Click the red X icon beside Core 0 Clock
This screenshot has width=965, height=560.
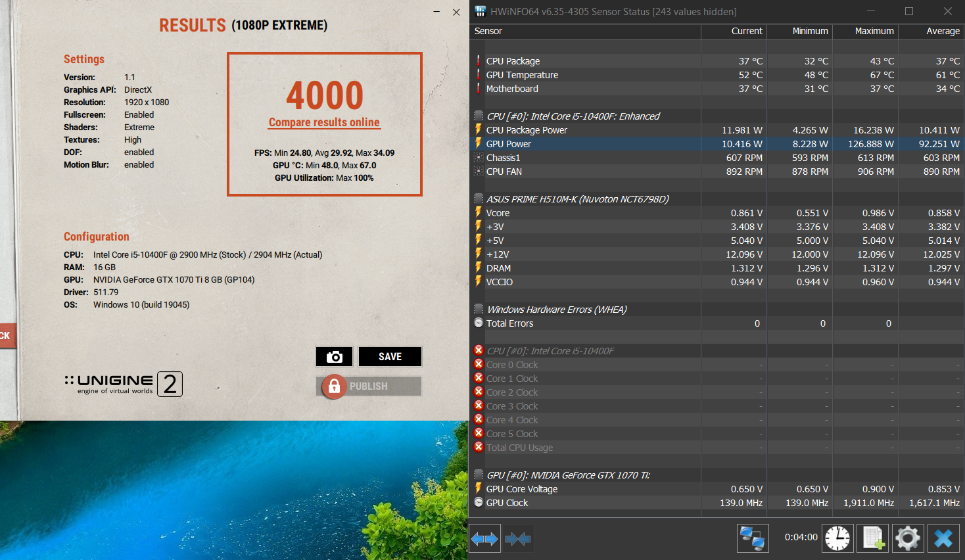pyautogui.click(x=479, y=364)
